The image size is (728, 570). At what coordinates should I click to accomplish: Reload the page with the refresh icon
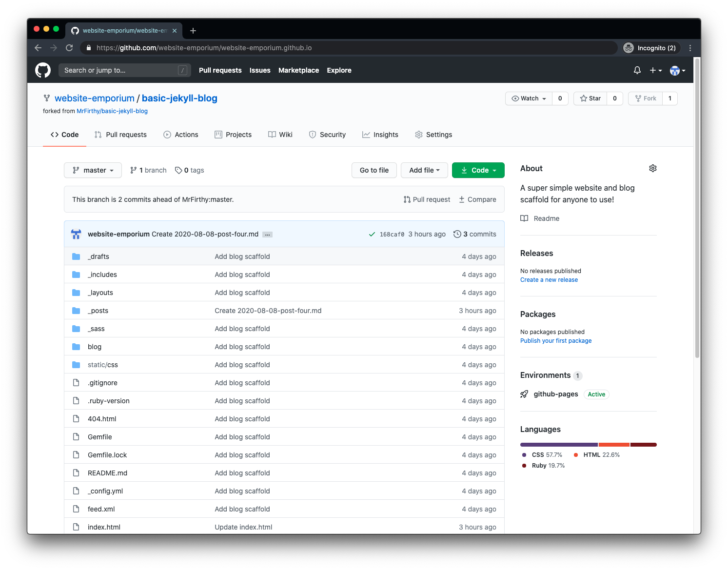(x=69, y=48)
